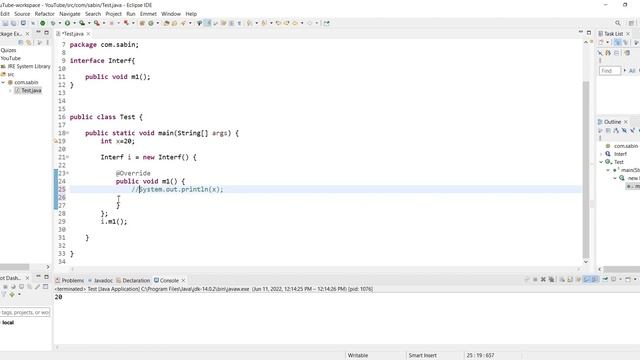Click the Quick Access search magnifier icon

click(618, 23)
